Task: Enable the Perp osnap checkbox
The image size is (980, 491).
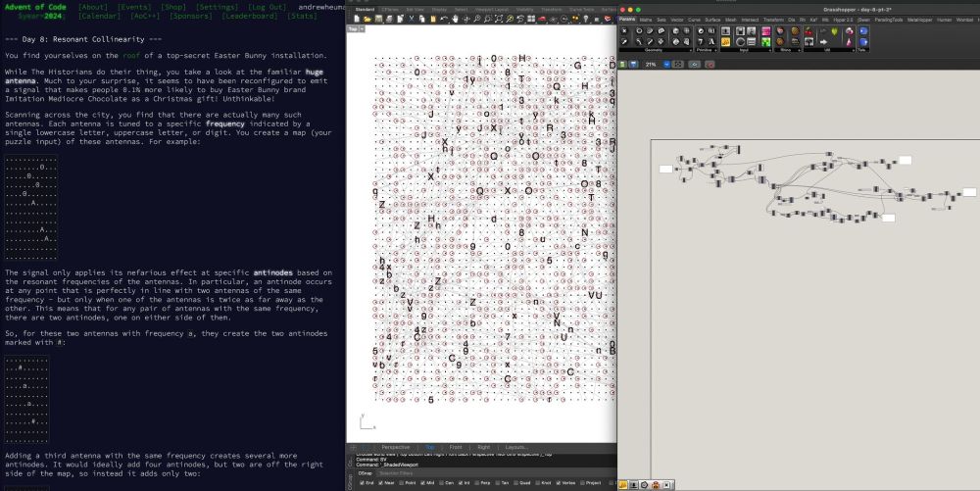Action: (477, 483)
